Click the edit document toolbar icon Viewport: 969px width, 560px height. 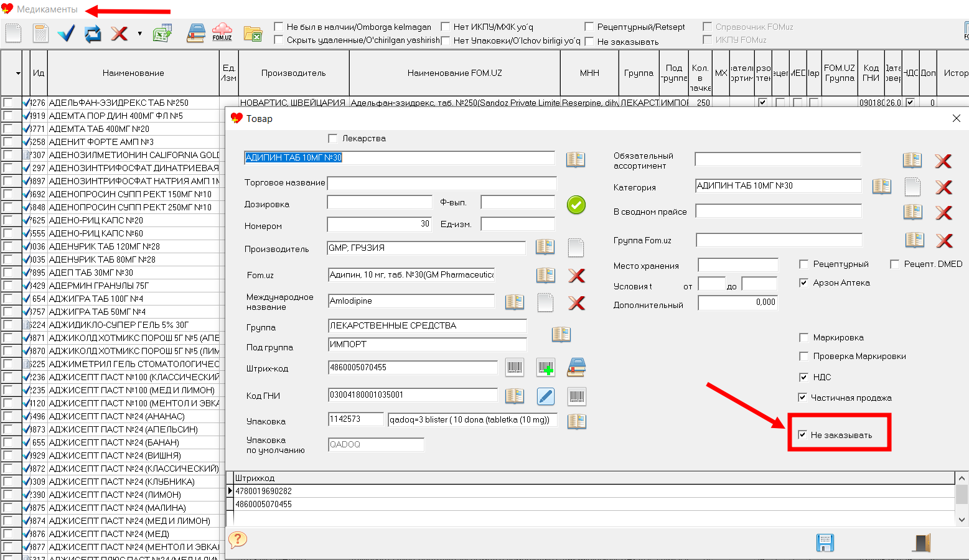(x=40, y=33)
